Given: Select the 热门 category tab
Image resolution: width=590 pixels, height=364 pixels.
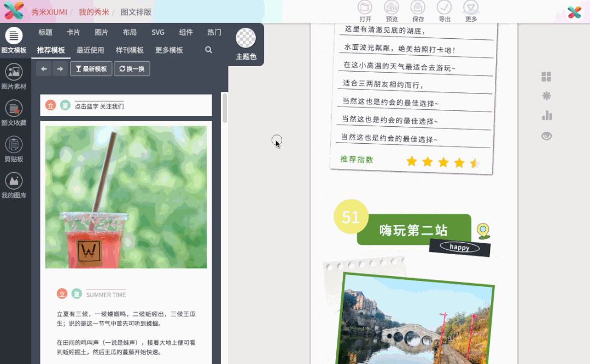Looking at the screenshot, I should (x=214, y=32).
